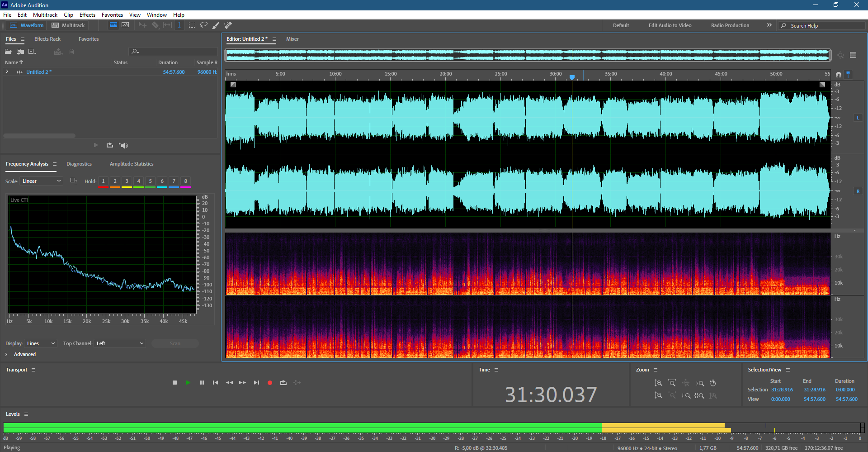Open the Scale dropdown set to Linear
This screenshot has width=868, height=452.
pos(41,181)
